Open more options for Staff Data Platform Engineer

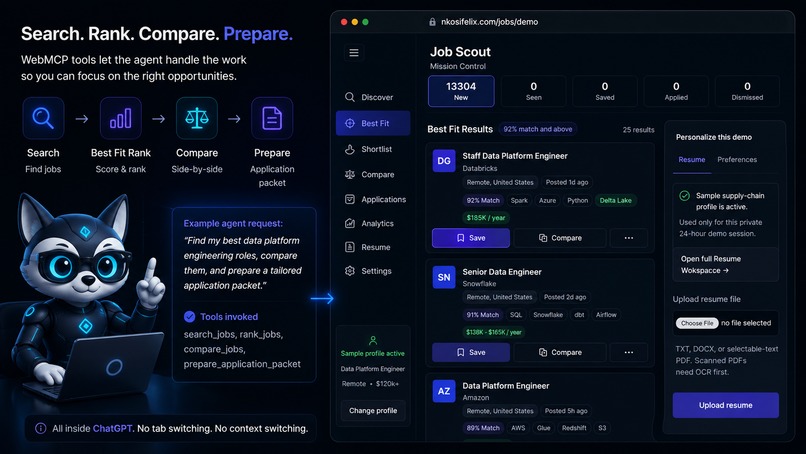[x=629, y=238]
